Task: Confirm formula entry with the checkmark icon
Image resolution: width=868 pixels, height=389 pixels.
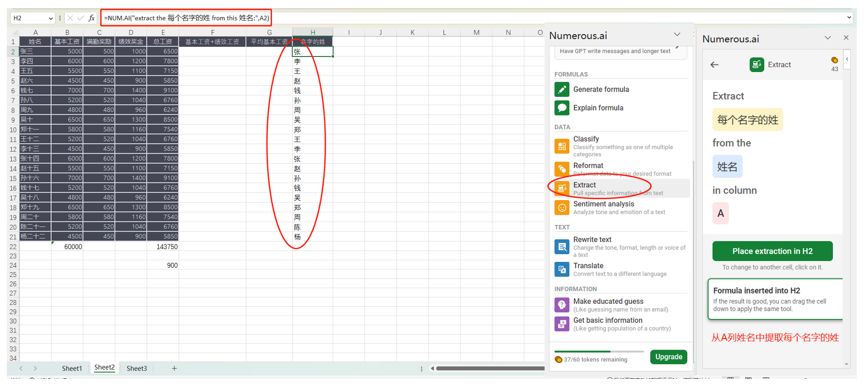Action: point(80,18)
